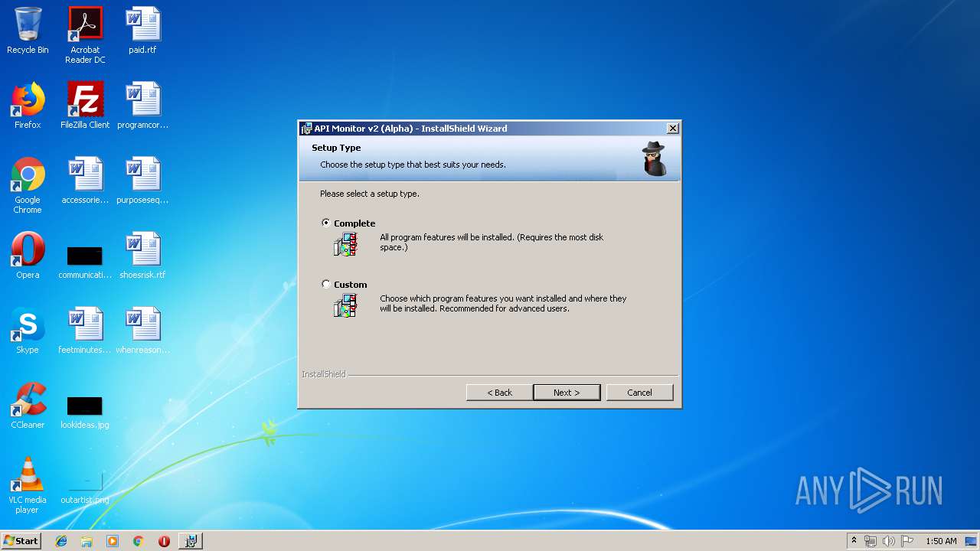The image size is (980, 551).
Task: Go back with the Back button
Action: click(499, 393)
